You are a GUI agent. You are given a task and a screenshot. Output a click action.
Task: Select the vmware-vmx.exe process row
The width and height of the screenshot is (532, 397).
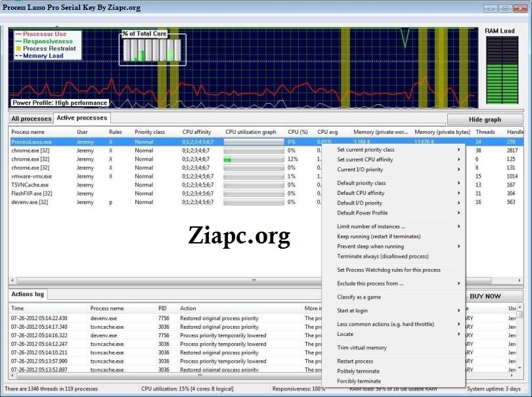[x=32, y=176]
